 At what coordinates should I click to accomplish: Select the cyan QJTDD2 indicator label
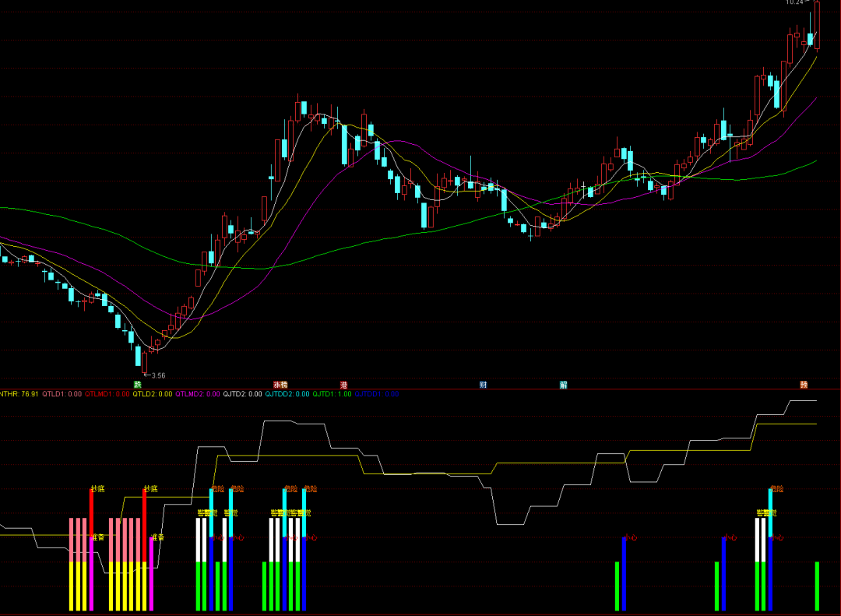pyautogui.click(x=287, y=394)
